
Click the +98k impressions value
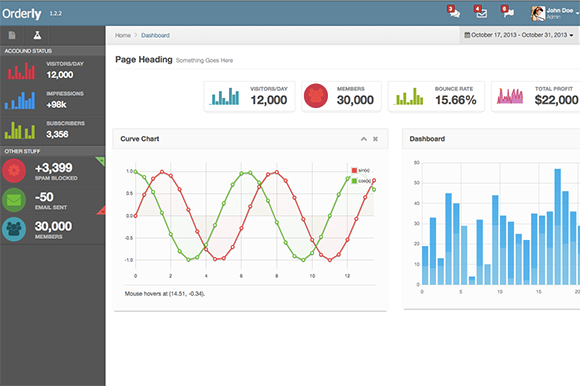56,105
